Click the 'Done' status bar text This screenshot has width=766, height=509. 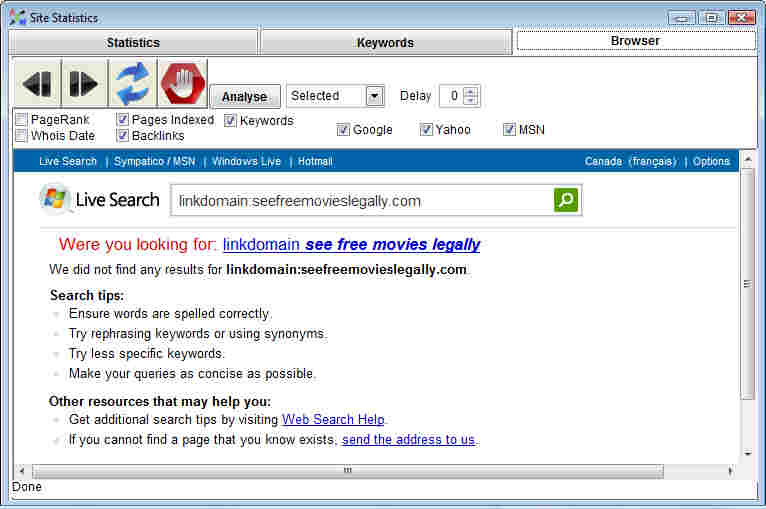[27, 487]
